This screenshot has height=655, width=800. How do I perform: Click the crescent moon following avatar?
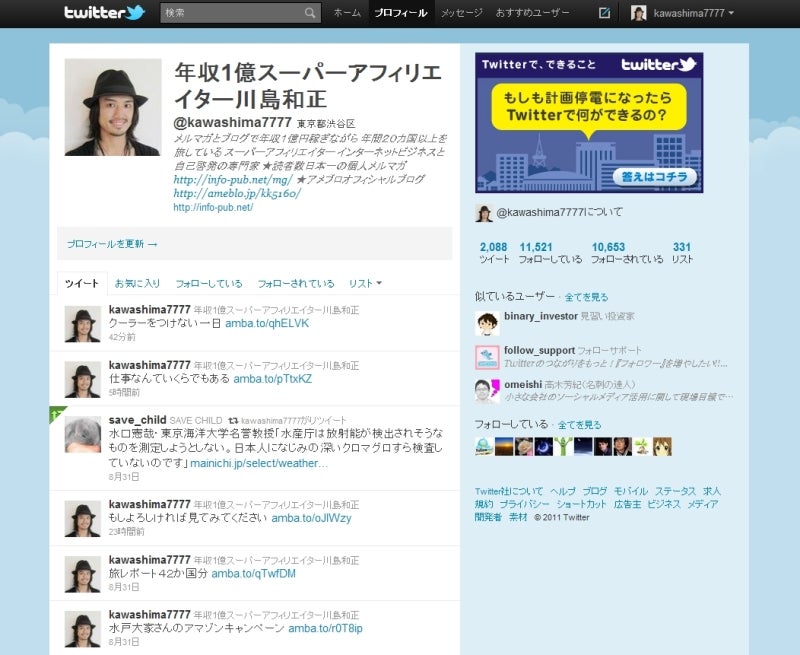click(544, 446)
